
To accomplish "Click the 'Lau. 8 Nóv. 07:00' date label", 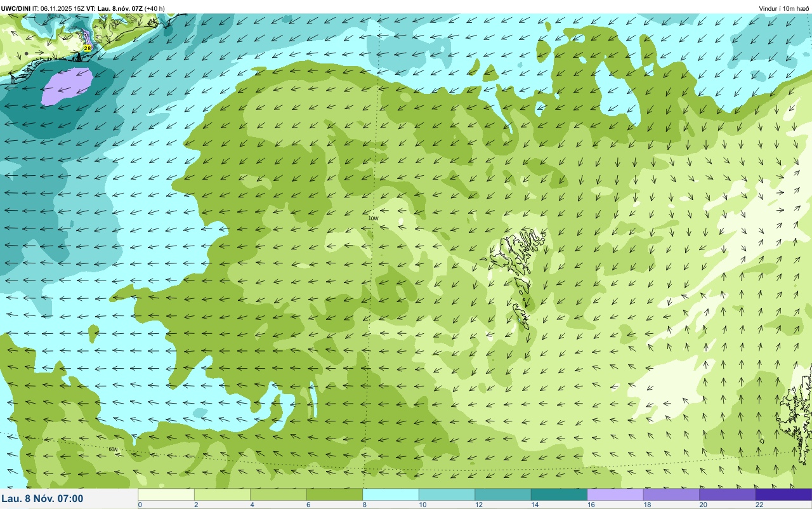I will pos(43,499).
